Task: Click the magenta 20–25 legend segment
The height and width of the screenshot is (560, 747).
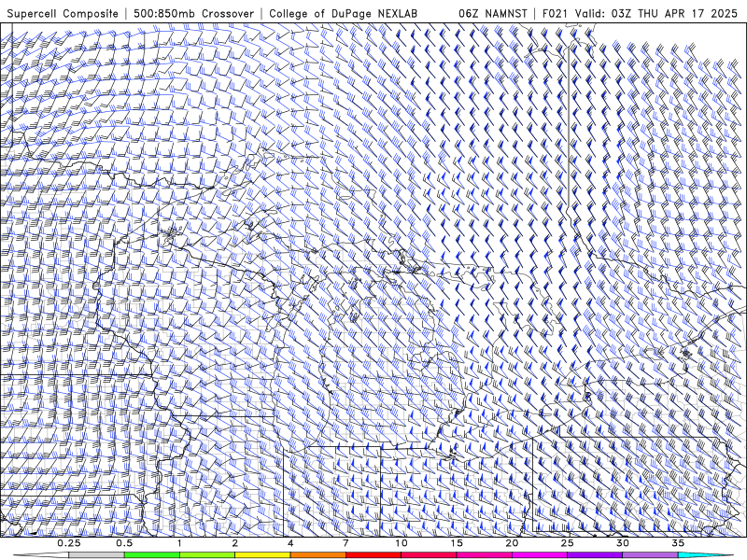Action: [x=540, y=555]
